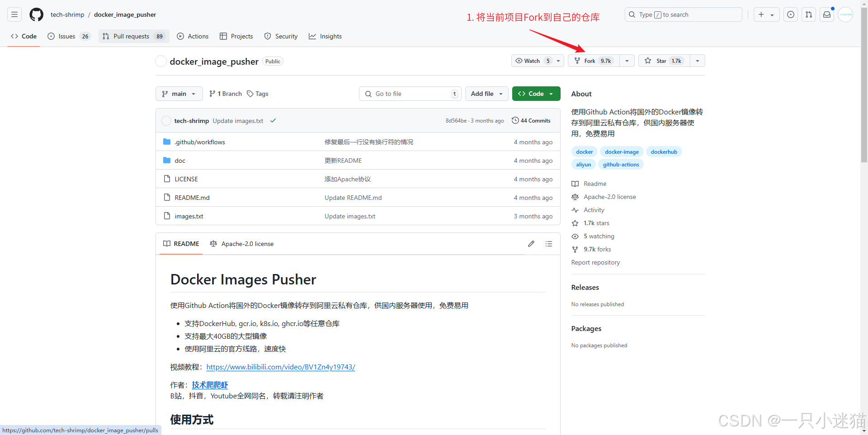This screenshot has height=435, width=868.
Task: Open the images.txt file
Action: [x=189, y=216]
